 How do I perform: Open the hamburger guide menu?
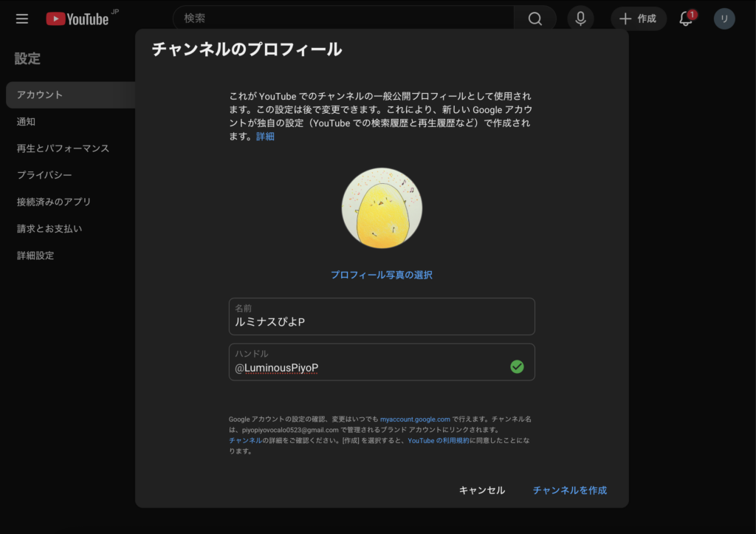tap(22, 18)
